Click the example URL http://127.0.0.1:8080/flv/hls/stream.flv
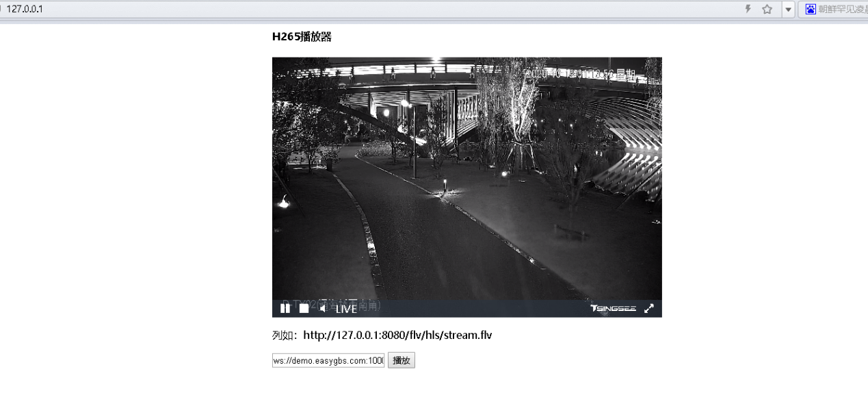The height and width of the screenshot is (402, 868). [397, 336]
